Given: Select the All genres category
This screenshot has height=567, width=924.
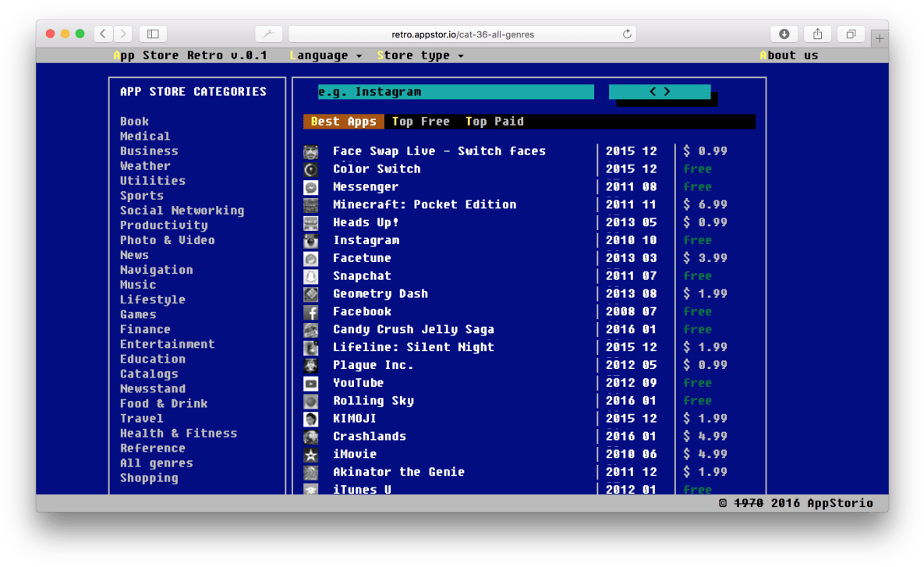Looking at the screenshot, I should pyautogui.click(x=156, y=463).
